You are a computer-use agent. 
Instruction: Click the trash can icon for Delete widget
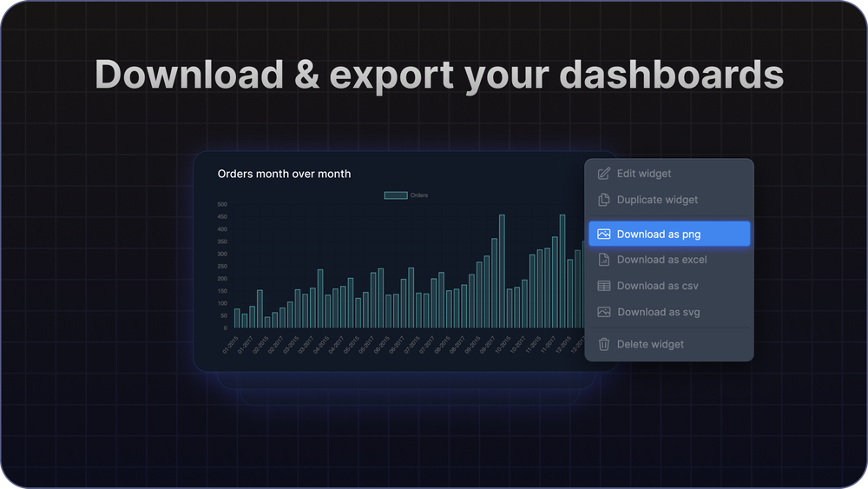tap(604, 344)
